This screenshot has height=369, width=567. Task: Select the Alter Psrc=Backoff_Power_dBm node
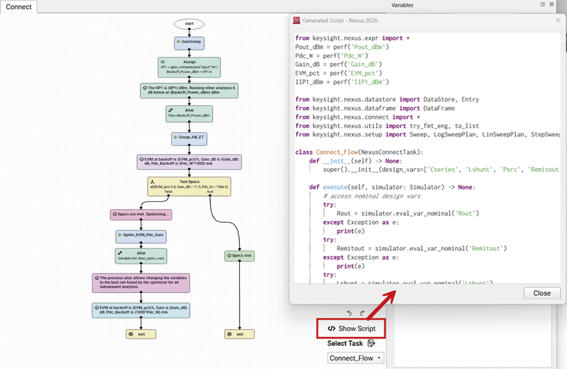tap(189, 114)
